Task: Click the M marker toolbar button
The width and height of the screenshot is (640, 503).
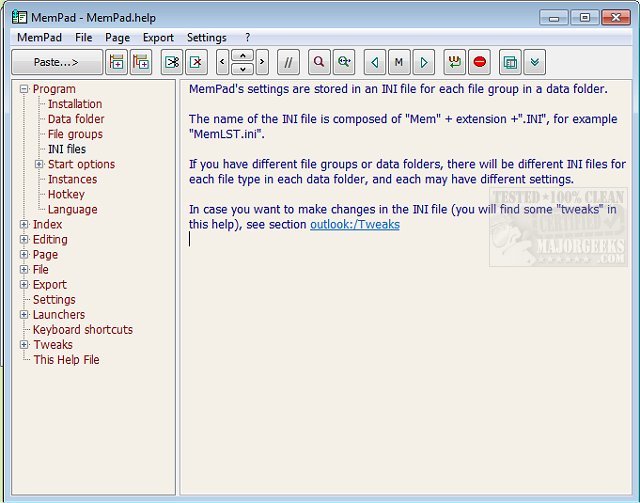Action: [x=399, y=62]
